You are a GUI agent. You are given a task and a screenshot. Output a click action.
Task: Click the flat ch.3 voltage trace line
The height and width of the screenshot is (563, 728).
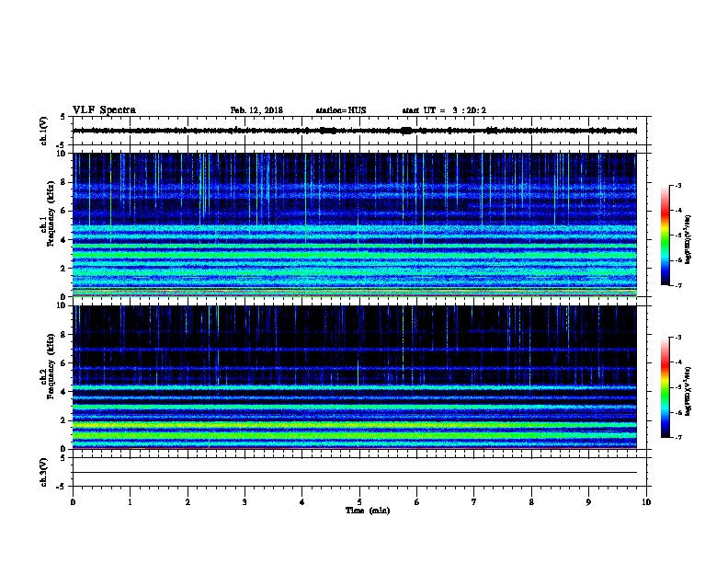coord(355,473)
